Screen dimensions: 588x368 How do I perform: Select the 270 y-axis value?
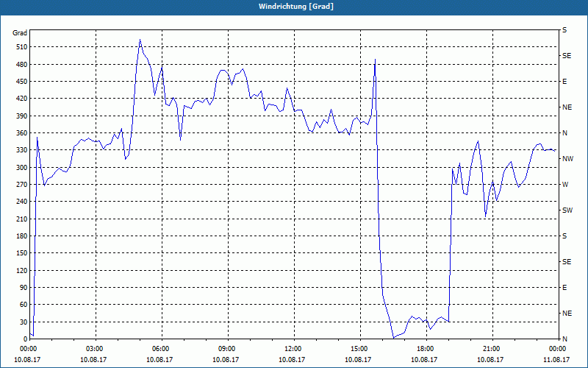(x=22, y=185)
